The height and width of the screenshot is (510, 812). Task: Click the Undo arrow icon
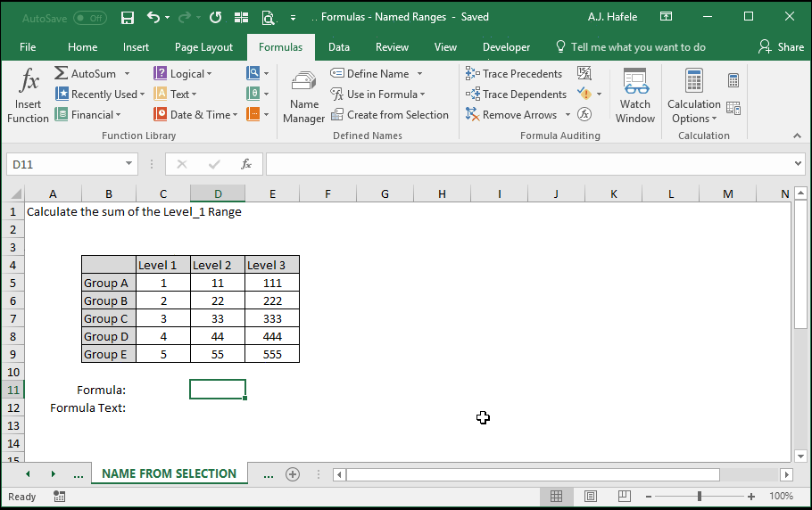point(153,18)
